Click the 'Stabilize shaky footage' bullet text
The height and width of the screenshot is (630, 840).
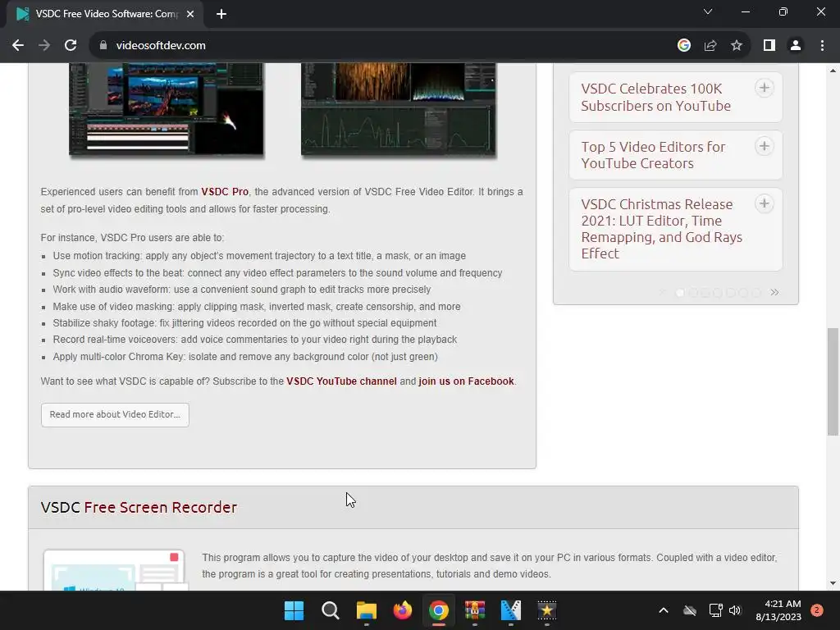point(244,323)
